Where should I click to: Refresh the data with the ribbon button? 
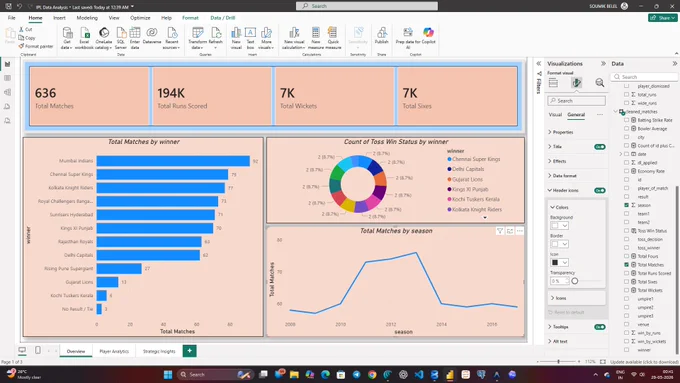coord(216,38)
